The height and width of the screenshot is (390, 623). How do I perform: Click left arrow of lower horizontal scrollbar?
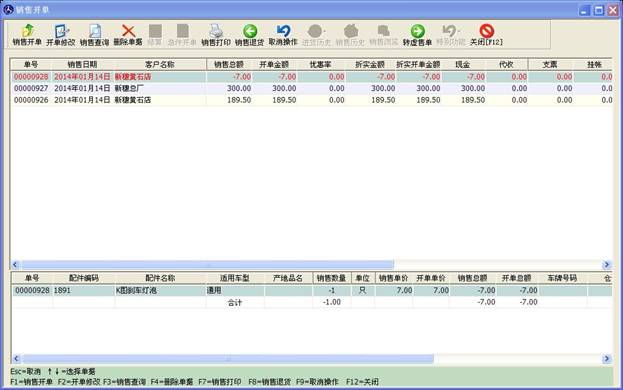pyautogui.click(x=16, y=359)
